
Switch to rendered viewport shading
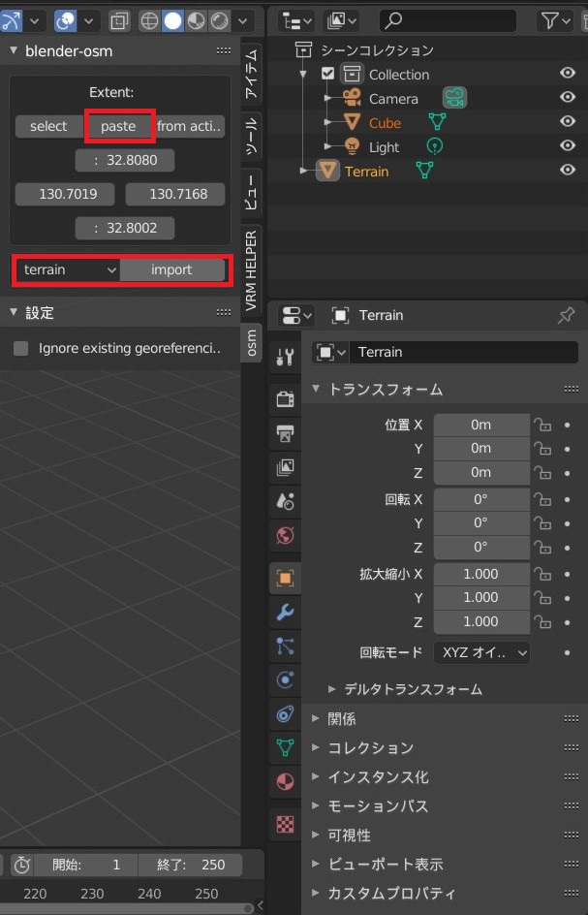(219, 21)
